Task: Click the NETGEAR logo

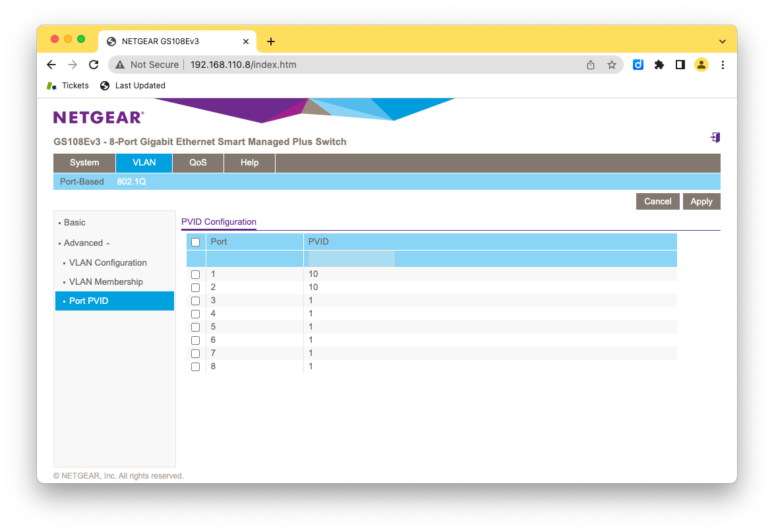Action: point(99,117)
